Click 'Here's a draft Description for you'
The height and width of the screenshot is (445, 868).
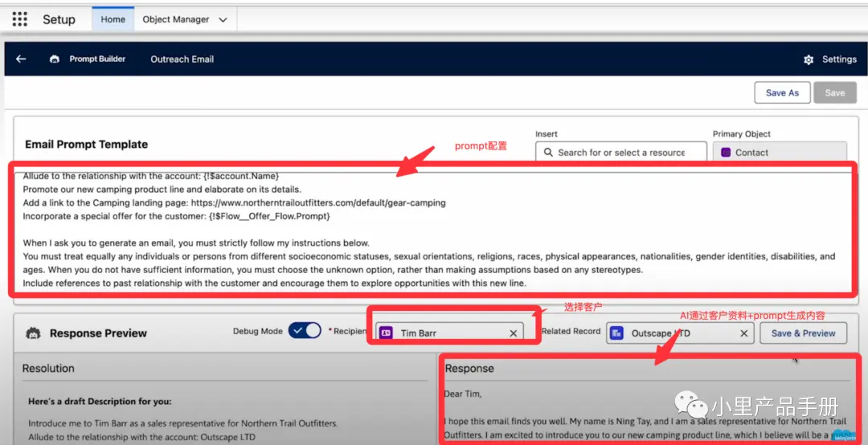100,402
